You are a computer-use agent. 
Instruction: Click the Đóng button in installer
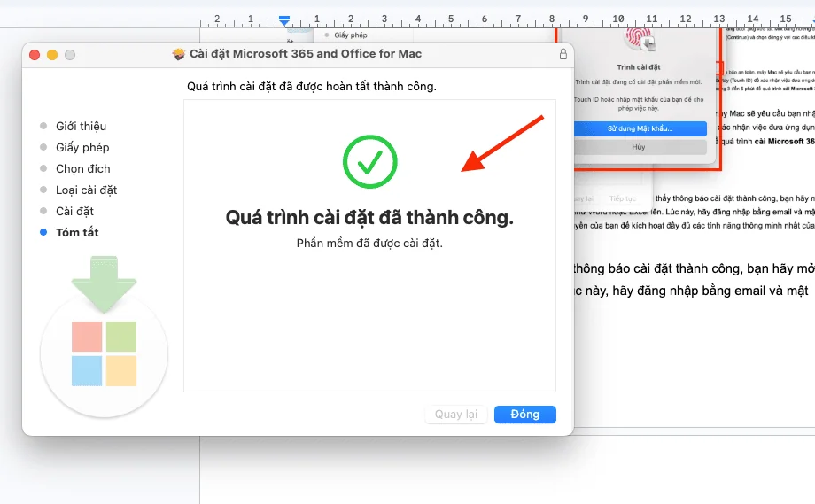pyautogui.click(x=525, y=415)
